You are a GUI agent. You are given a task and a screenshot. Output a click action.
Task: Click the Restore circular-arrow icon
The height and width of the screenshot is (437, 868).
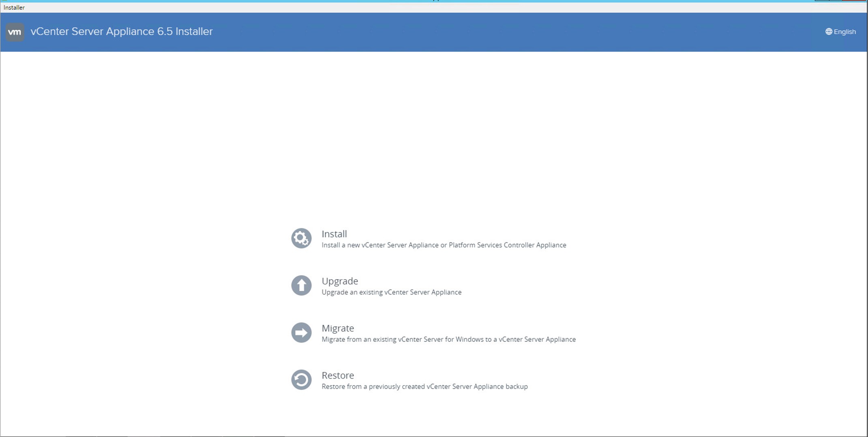click(301, 379)
